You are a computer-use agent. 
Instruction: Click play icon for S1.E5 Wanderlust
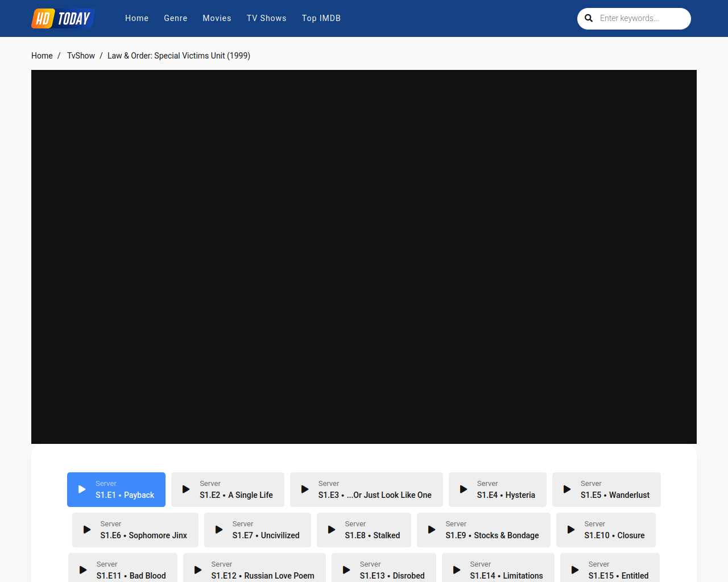(567, 489)
